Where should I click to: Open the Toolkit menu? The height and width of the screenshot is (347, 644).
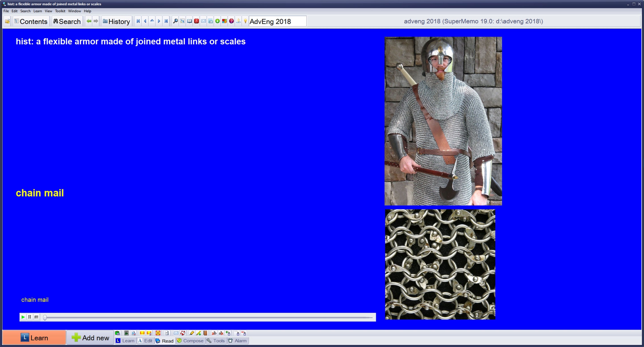coord(60,11)
